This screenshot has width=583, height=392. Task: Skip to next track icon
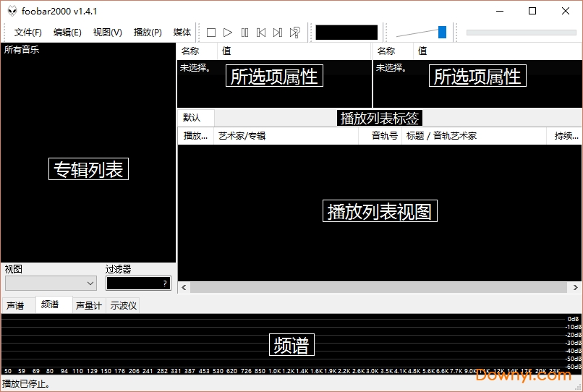pos(277,33)
